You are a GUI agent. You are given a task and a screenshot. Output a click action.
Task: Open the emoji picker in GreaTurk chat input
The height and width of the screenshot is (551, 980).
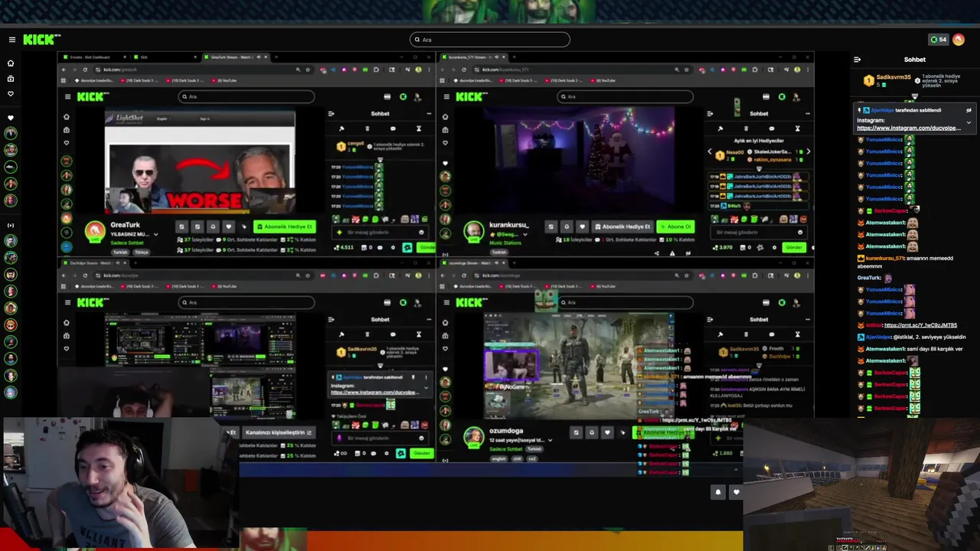click(421, 233)
